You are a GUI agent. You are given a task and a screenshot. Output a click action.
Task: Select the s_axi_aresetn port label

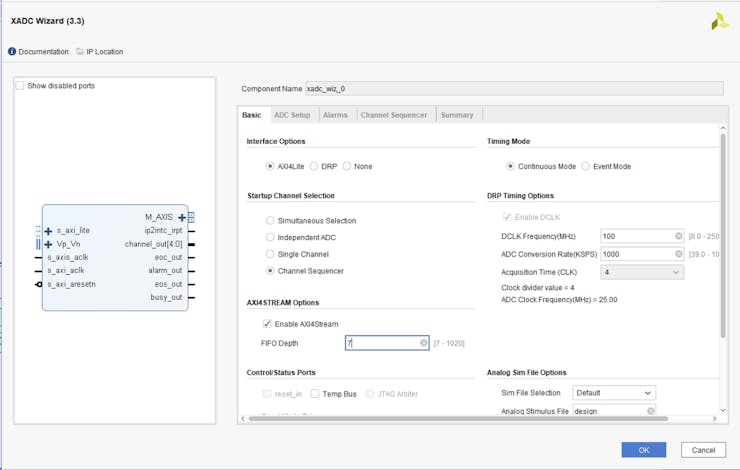click(x=71, y=284)
